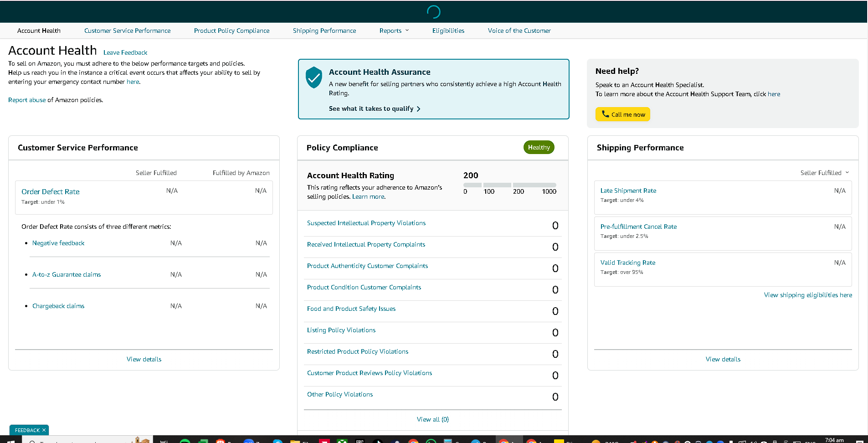Viewport: 868px width, 443px height.
Task: Open the Order Defect Rate link
Action: 51,192
